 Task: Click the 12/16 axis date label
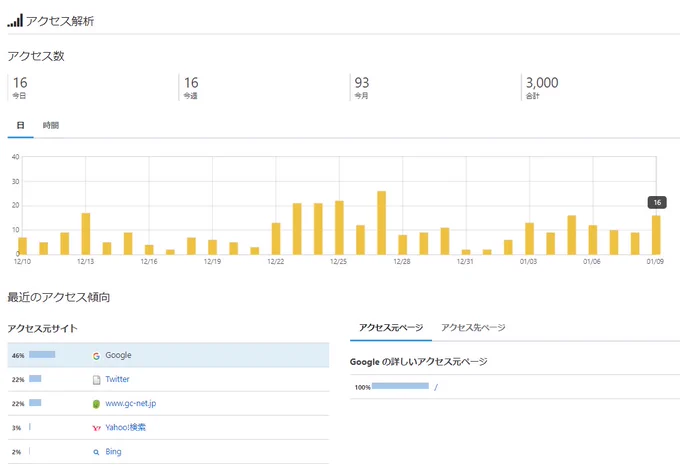click(149, 261)
